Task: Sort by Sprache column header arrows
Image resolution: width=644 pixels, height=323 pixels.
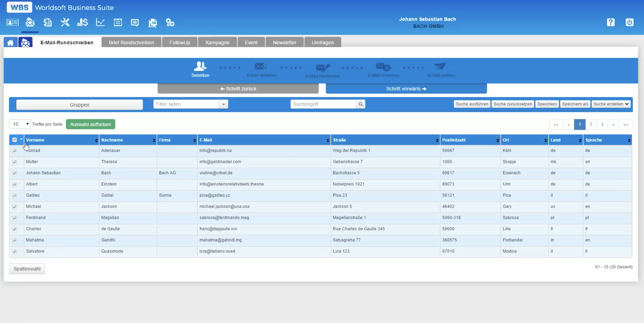Action: (629, 140)
